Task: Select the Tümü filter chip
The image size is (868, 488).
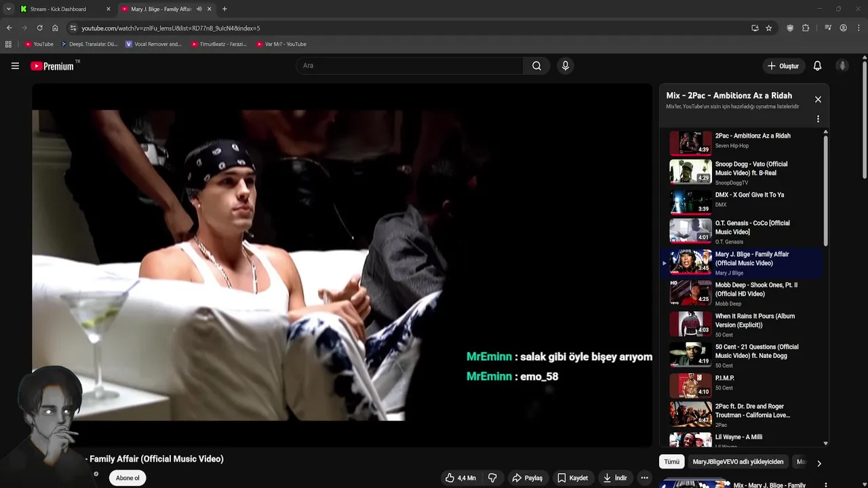Action: pos(671,462)
